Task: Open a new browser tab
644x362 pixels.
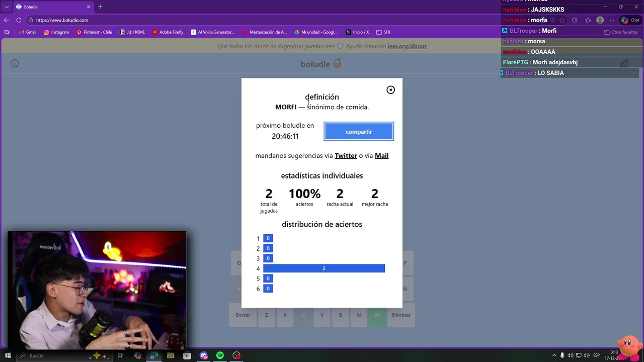Action: click(101, 7)
